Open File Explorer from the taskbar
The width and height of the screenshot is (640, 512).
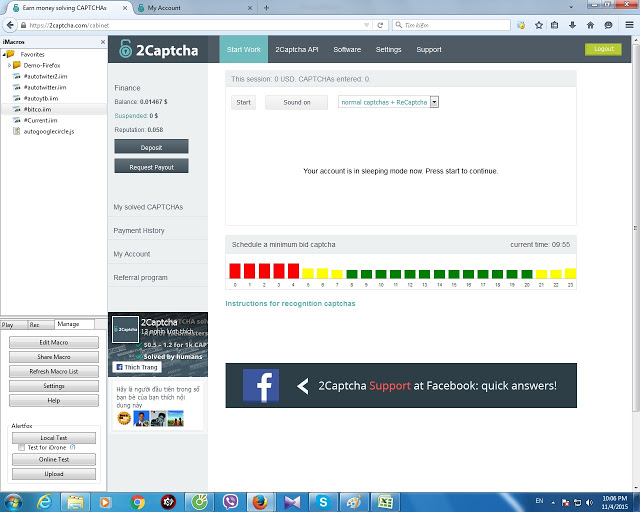pyautogui.click(x=76, y=502)
